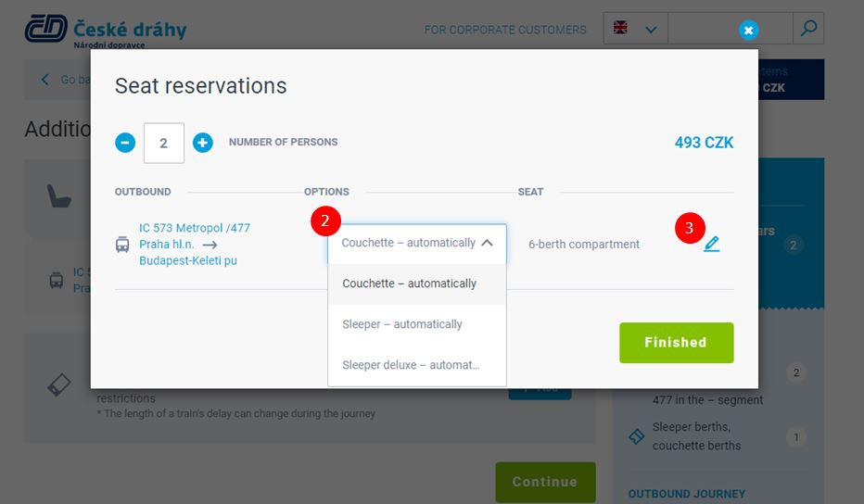Click the search magnifier icon

808,28
